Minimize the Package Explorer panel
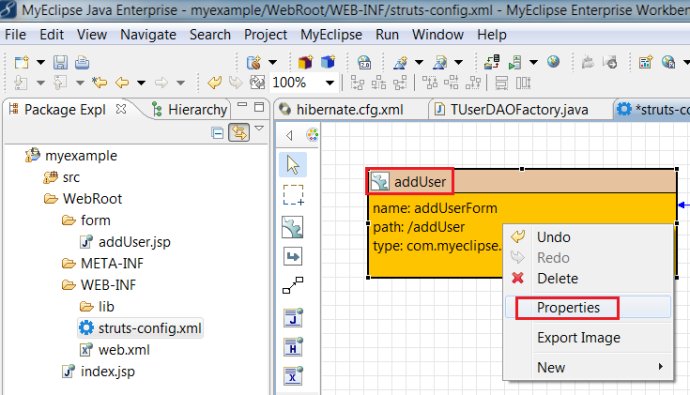690x395 pixels. pyautogui.click(x=242, y=105)
